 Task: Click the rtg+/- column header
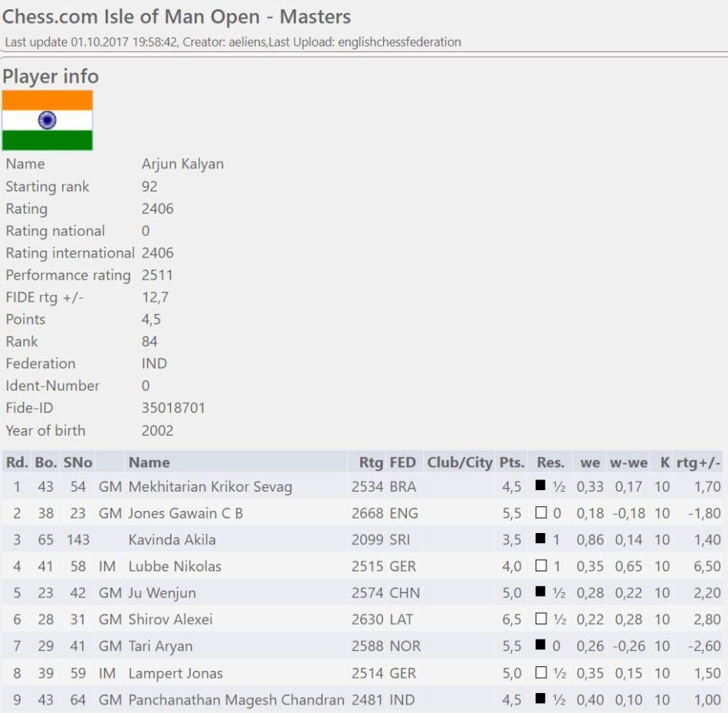tap(698, 462)
